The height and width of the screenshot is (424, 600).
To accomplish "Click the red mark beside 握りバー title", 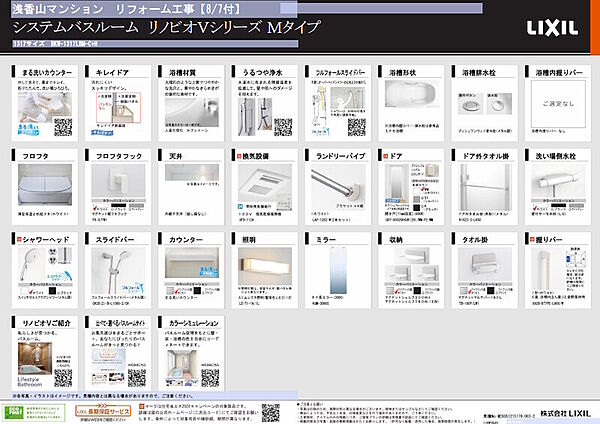I will point(532,240).
